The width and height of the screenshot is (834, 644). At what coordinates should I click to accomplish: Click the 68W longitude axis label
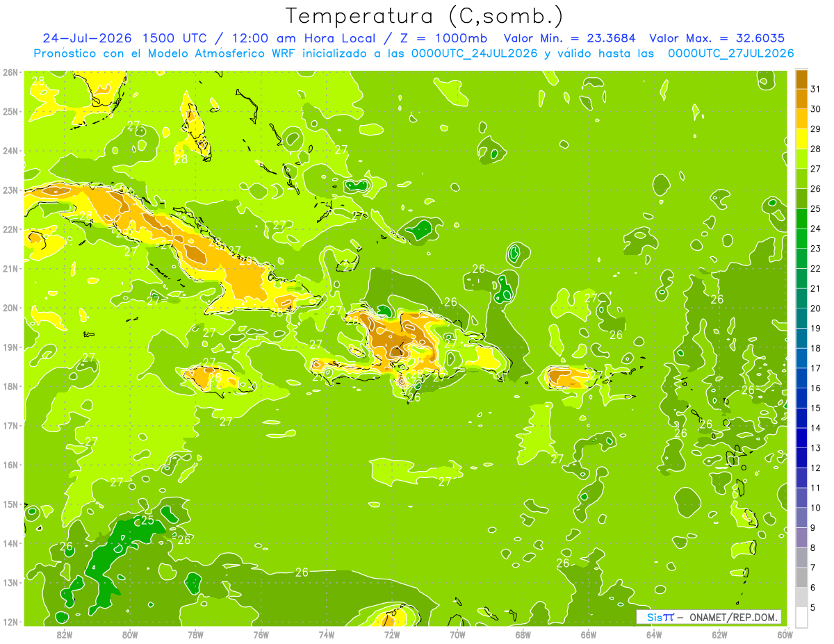click(523, 634)
